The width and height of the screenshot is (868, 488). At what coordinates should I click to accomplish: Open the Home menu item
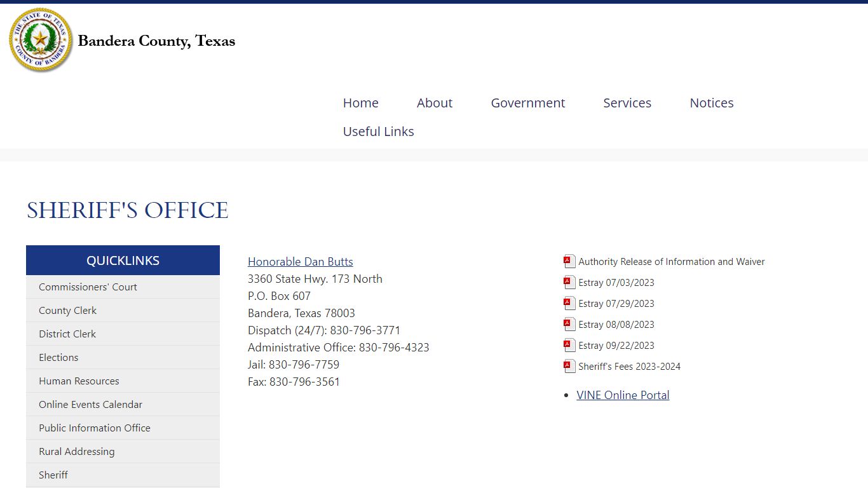click(x=360, y=103)
